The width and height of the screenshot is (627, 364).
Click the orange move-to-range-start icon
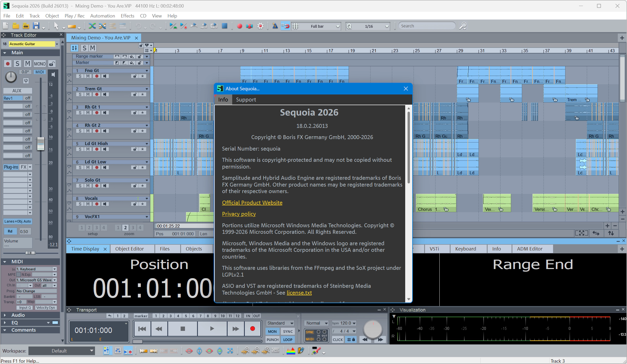tap(143, 351)
